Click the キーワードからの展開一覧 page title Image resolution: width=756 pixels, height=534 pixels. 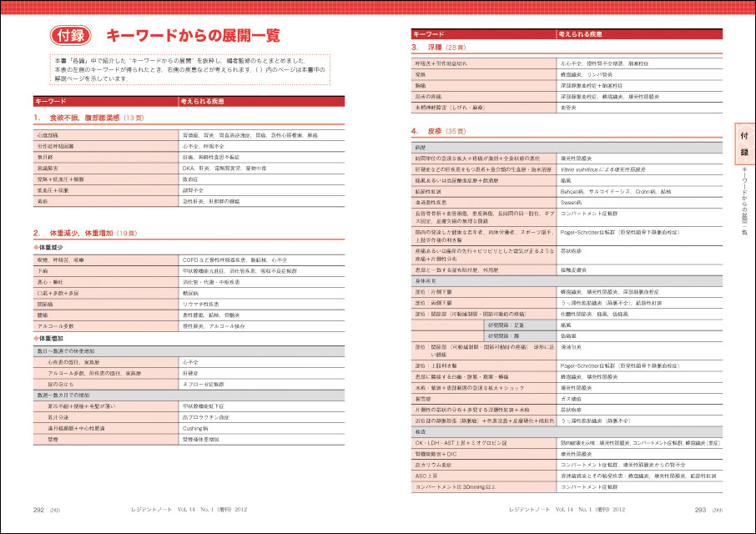click(x=193, y=36)
